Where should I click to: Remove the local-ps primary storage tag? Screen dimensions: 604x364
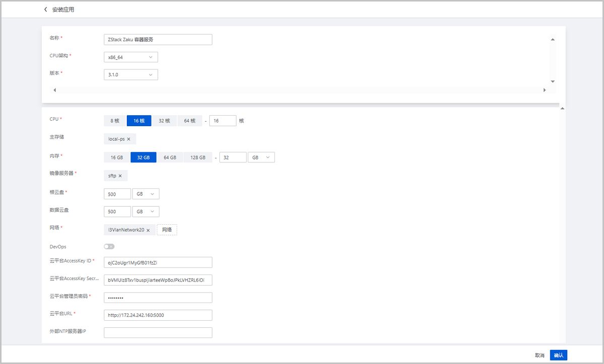(x=129, y=139)
